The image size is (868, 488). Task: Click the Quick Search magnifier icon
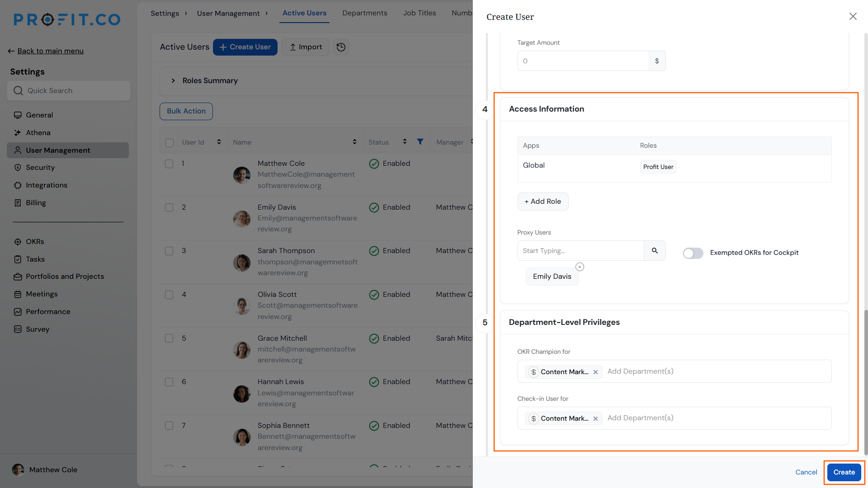click(x=18, y=91)
